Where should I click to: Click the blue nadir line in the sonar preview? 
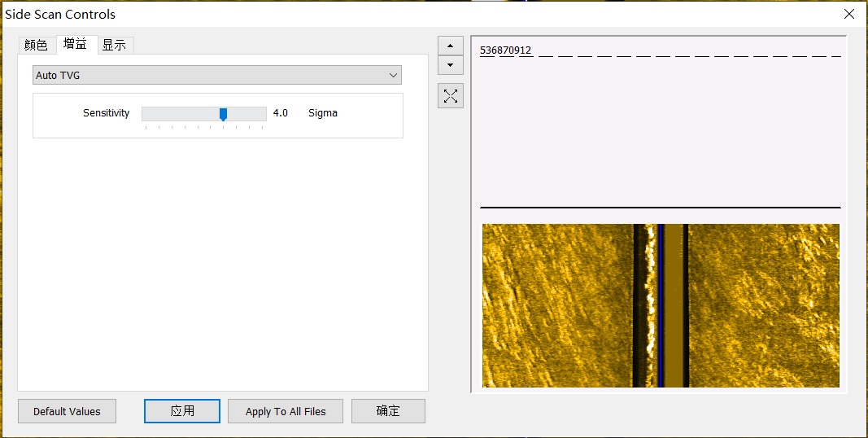pos(661,305)
